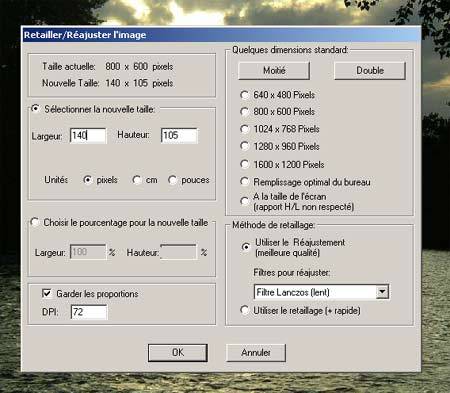The image size is (450, 393).
Task: Click the 'Retailler/Réajuster l'image' title bar
Action: (x=221, y=35)
